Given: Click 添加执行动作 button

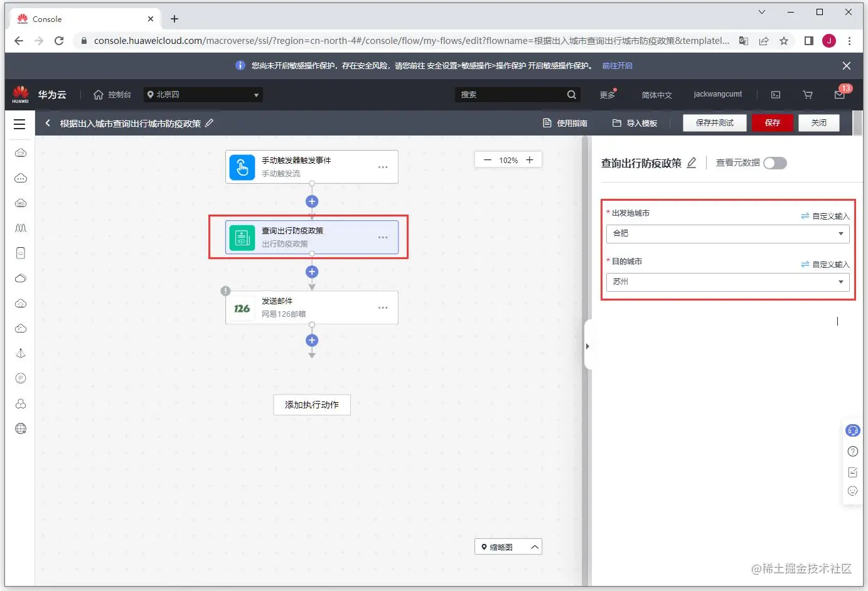Looking at the screenshot, I should tap(312, 405).
